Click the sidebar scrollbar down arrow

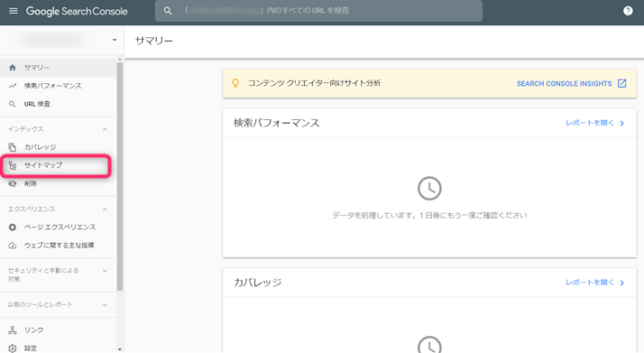coord(120,349)
